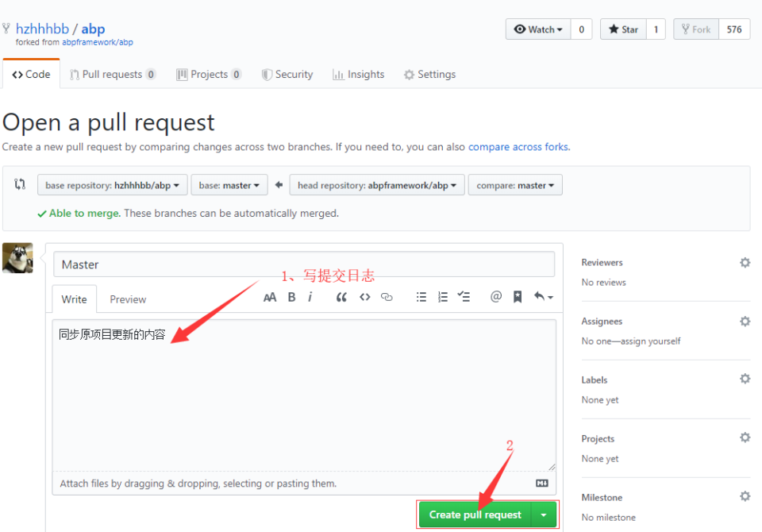Open the head repository abpframework/abp dropdown
This screenshot has height=532, width=762.
point(377,185)
